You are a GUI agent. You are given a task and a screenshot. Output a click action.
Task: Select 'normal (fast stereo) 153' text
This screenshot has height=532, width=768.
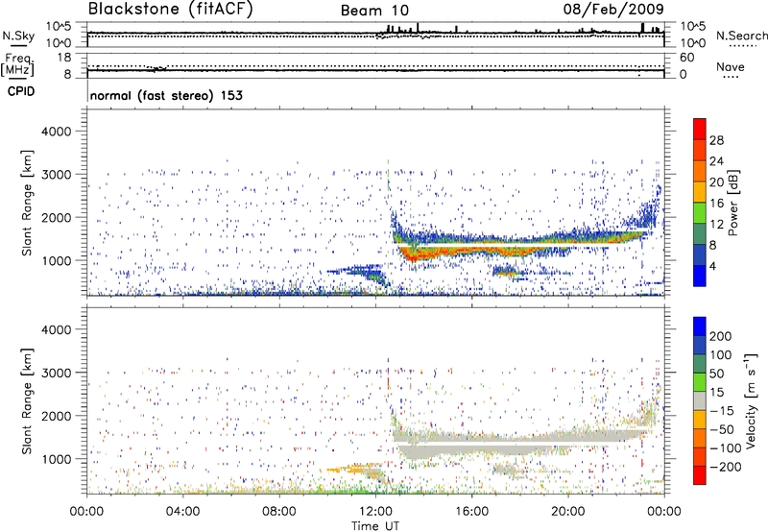point(166,95)
